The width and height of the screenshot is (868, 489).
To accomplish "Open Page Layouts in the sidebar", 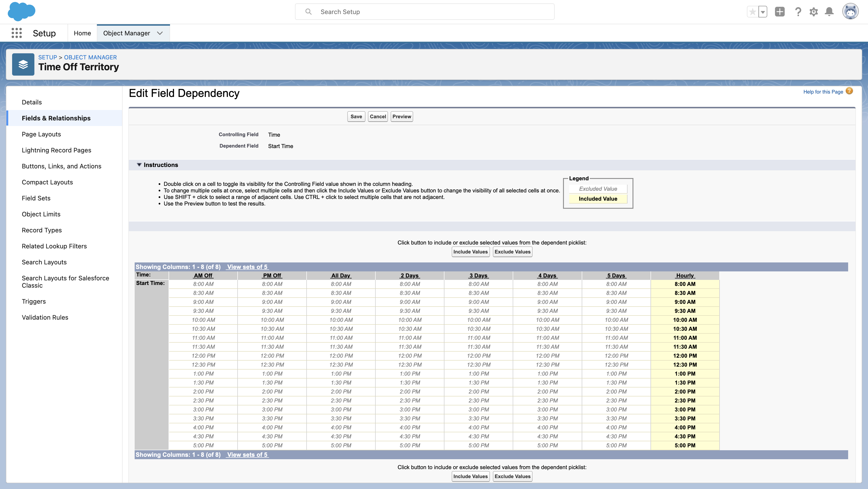I will [x=41, y=134].
